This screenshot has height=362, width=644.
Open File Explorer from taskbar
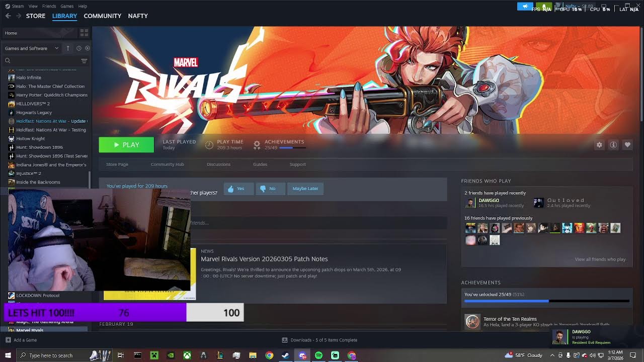coord(253,355)
